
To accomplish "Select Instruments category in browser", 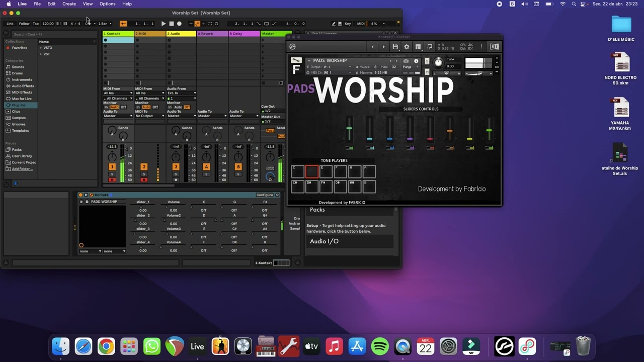I will (22, 79).
